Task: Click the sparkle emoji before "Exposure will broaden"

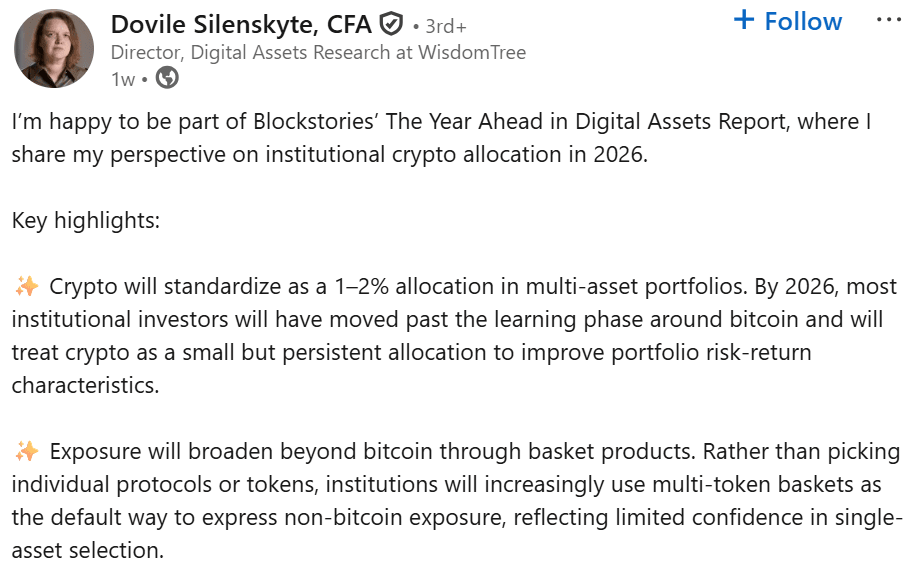Action: 26,452
